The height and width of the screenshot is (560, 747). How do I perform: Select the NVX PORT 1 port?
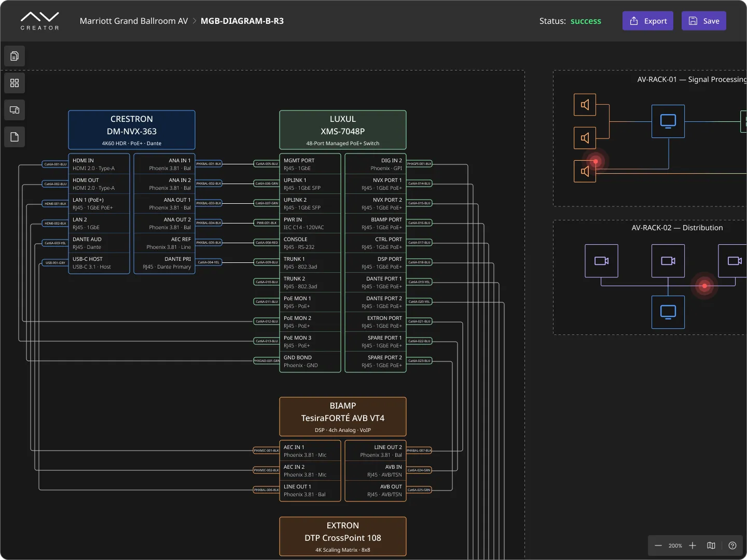pyautogui.click(x=376, y=184)
